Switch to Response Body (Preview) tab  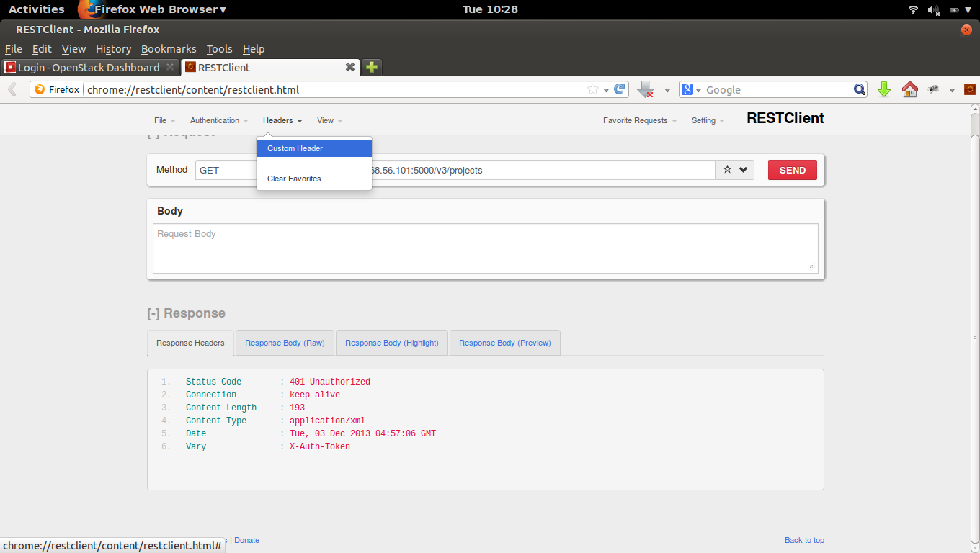click(505, 343)
